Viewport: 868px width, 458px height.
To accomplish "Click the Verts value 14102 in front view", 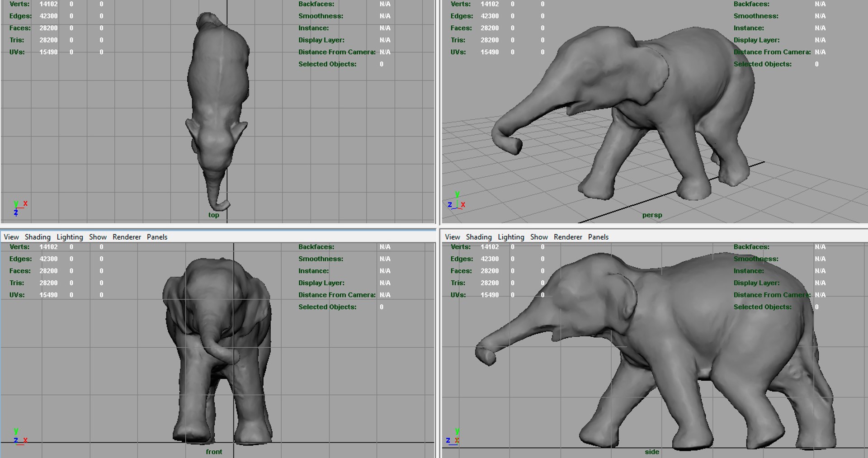I will 48,247.
